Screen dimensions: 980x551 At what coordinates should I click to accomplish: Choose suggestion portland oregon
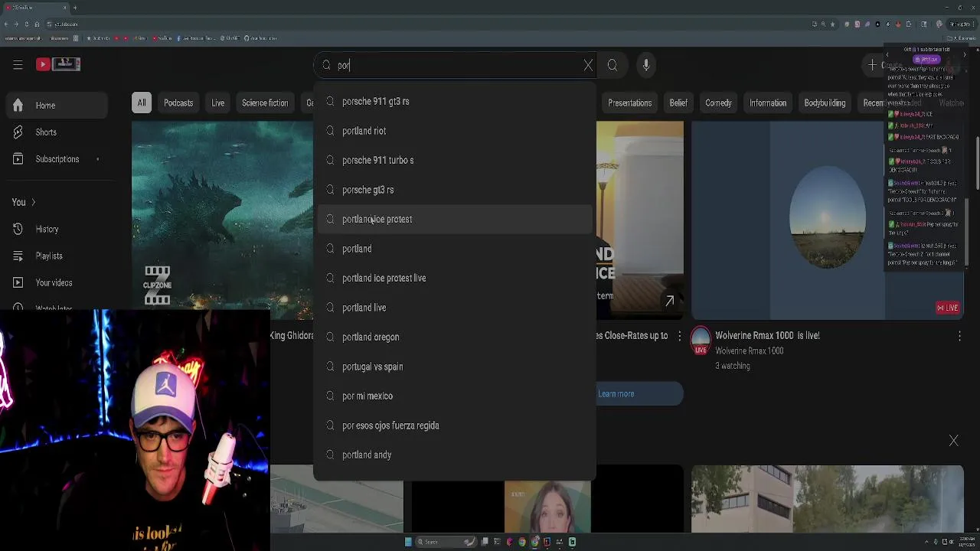pos(455,337)
